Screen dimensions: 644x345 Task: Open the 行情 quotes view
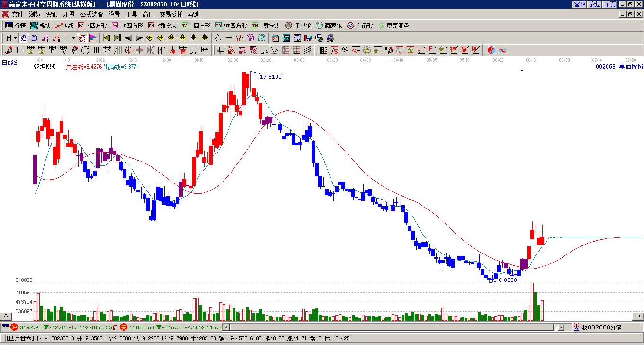pyautogui.click(x=16, y=26)
